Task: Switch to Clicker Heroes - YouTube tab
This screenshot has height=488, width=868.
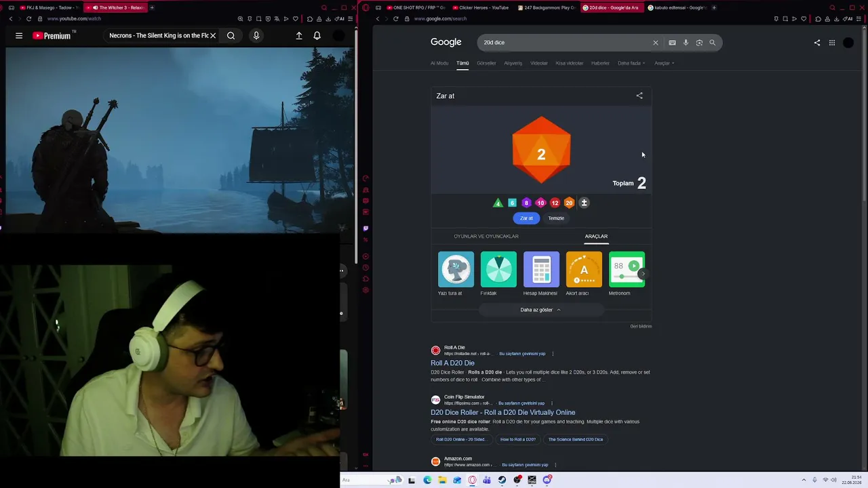Action: [480, 7]
